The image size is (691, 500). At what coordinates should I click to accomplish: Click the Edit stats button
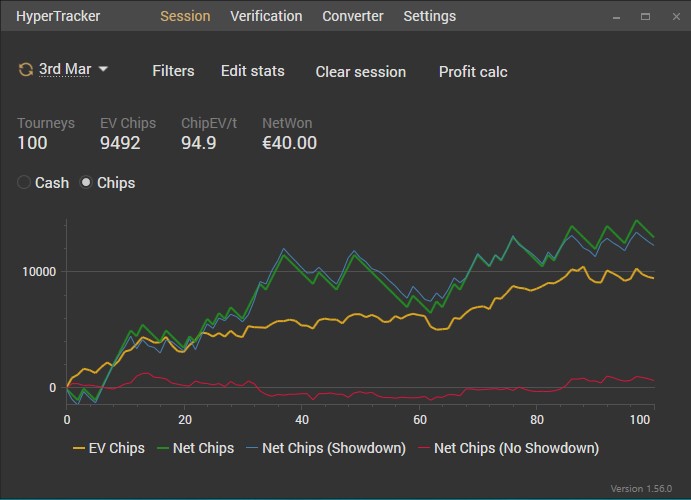coord(253,71)
